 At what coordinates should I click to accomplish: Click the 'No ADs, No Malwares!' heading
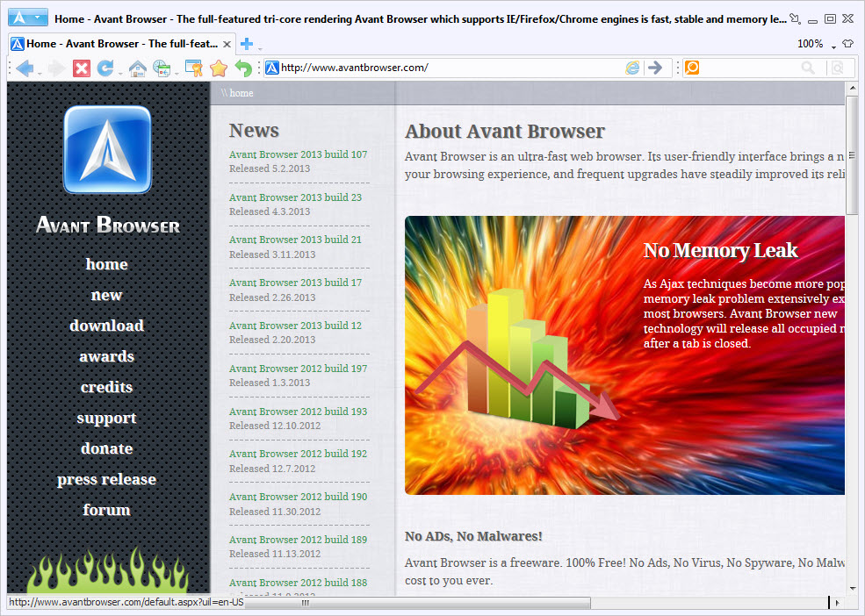click(473, 536)
